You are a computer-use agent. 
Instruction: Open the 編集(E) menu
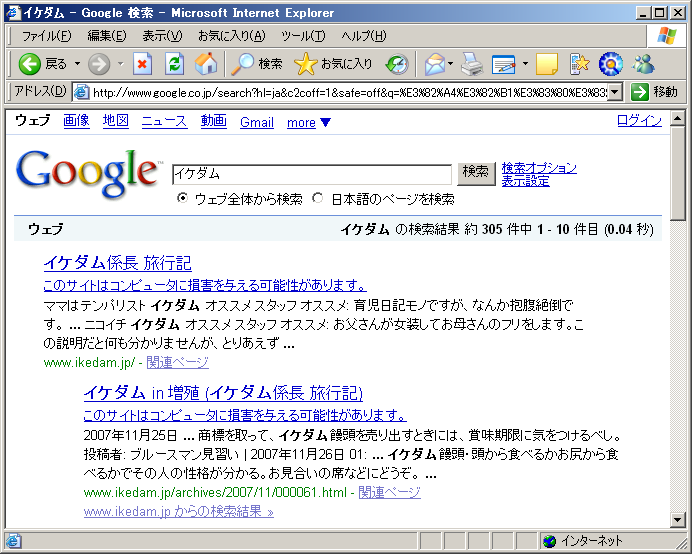coord(107,36)
